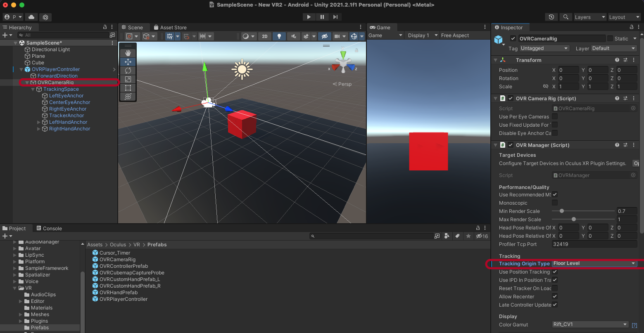Toggle scene visibility eye icon
The height and width of the screenshot is (333, 644).
click(325, 36)
